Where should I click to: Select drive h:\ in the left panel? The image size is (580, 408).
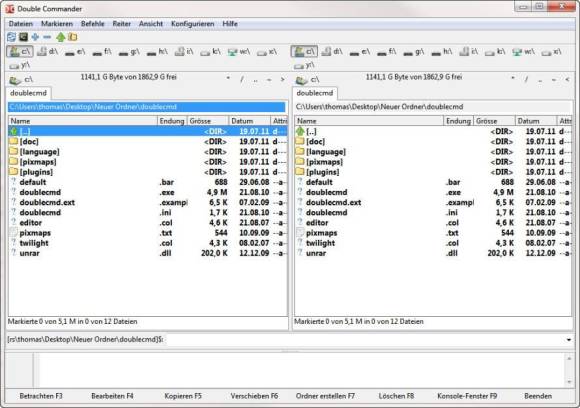click(157, 52)
